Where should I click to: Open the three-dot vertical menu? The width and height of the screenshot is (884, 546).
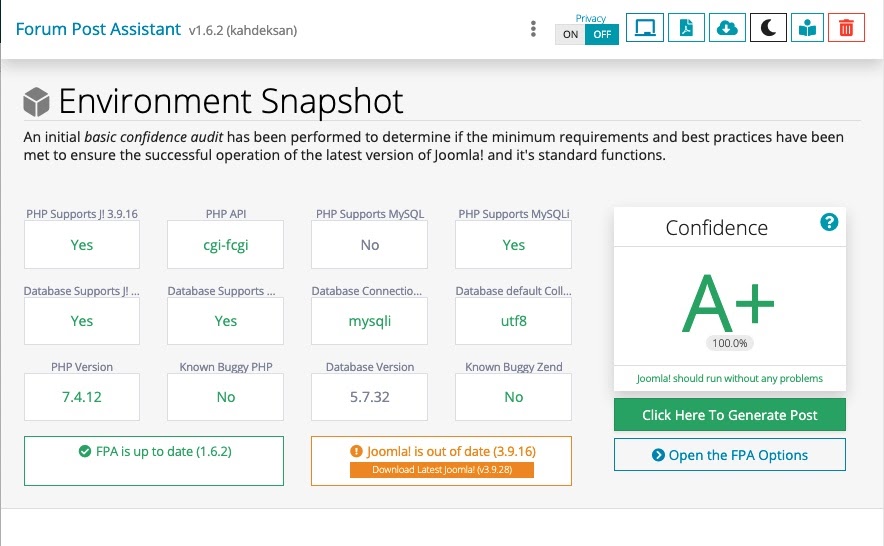534,29
